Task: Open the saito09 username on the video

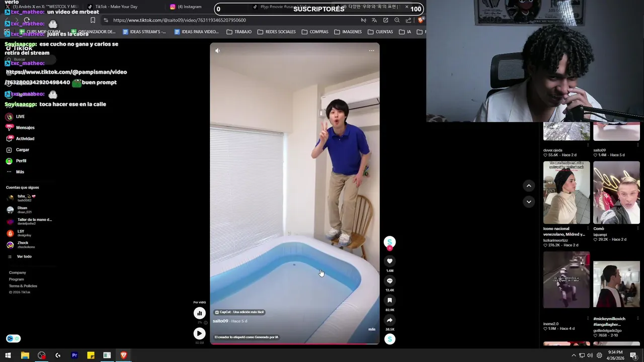Action: click(220, 321)
